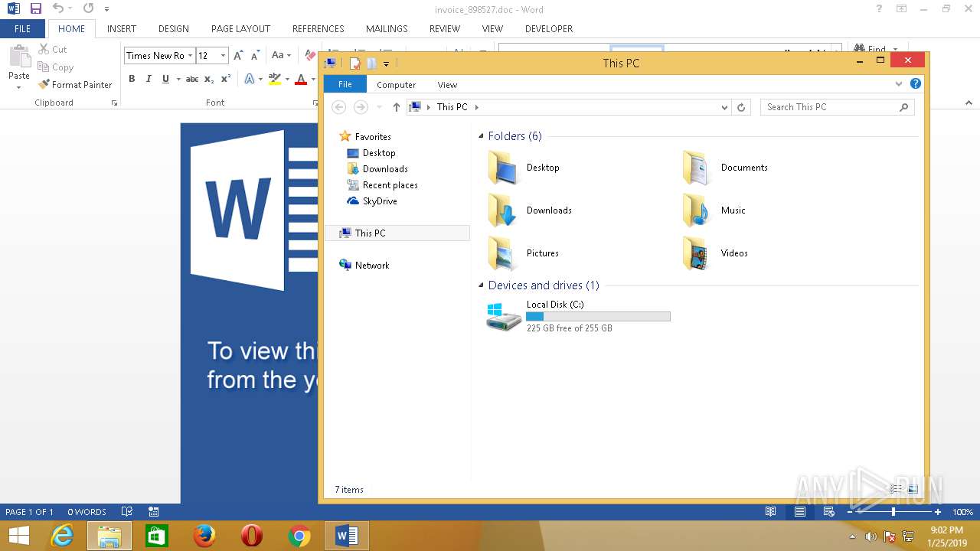Image resolution: width=980 pixels, height=551 pixels.
Task: Switch to the INSERT ribbon tab
Action: pos(122,28)
